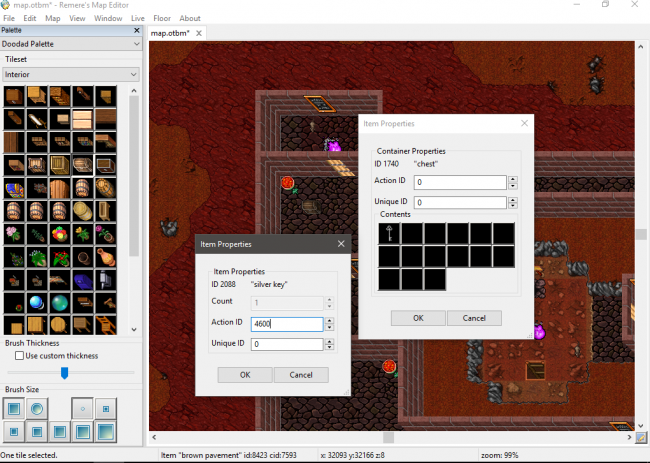Pick the colorful flower bouquet doodad
650x463 pixels.
click(x=60, y=235)
